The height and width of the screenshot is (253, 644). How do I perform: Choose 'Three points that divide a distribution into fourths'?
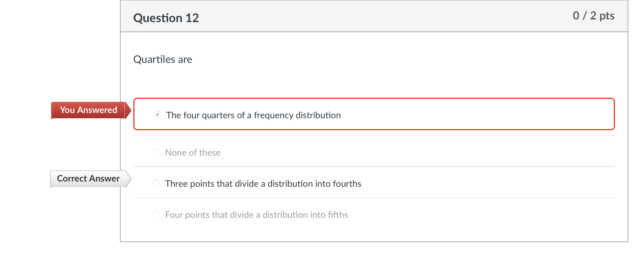tap(156, 183)
